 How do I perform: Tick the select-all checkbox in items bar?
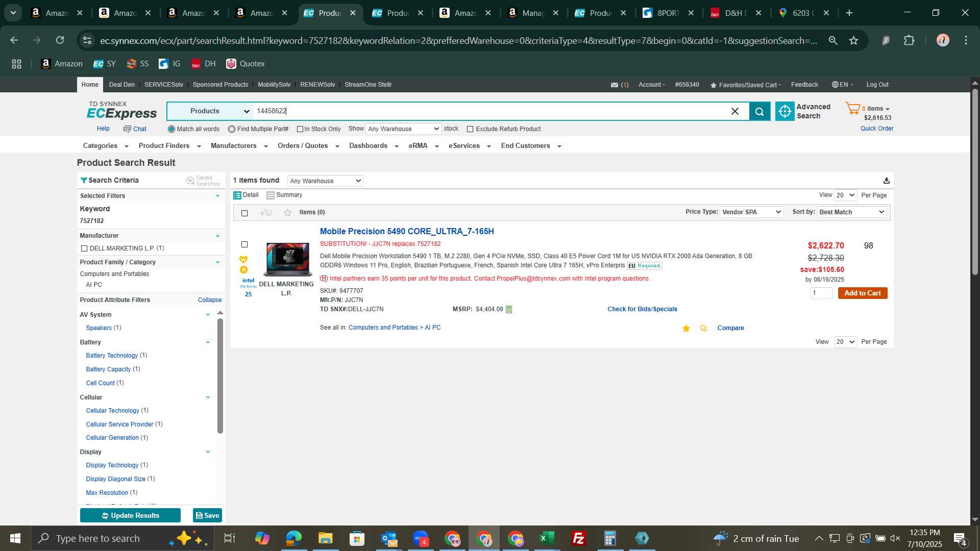(244, 213)
